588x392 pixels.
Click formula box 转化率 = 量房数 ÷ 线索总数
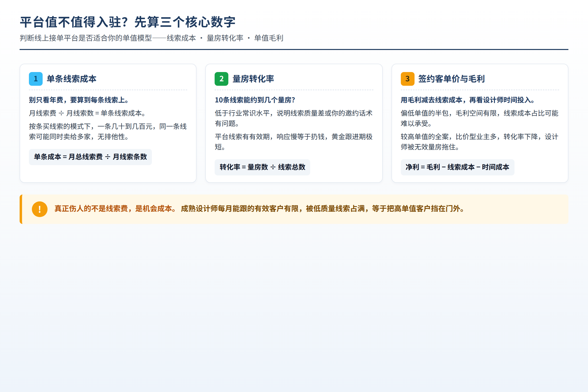coord(262,167)
